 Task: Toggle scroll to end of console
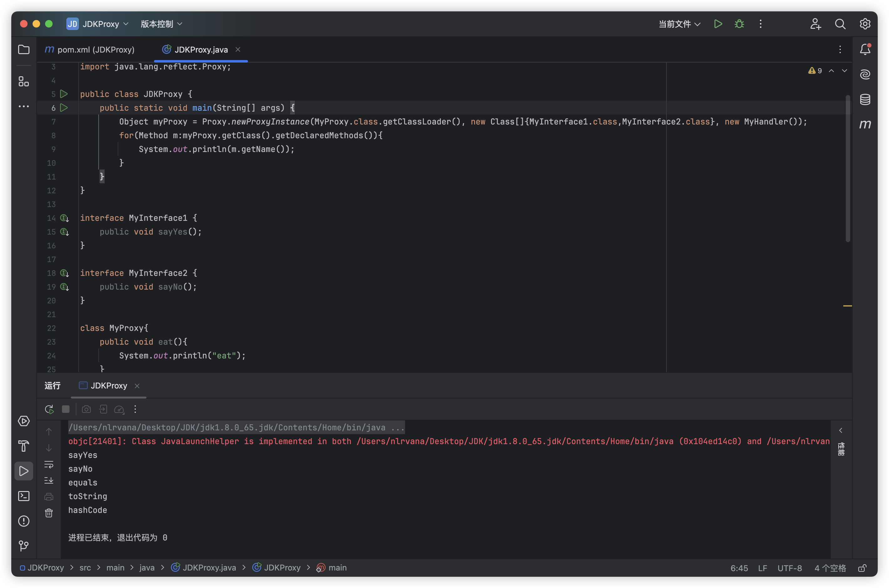click(x=49, y=480)
